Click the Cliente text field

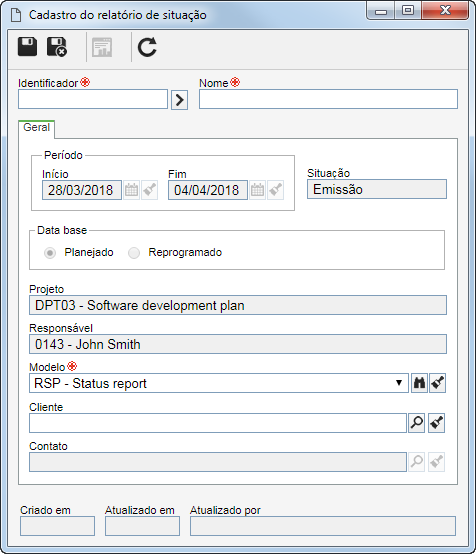coord(218,423)
